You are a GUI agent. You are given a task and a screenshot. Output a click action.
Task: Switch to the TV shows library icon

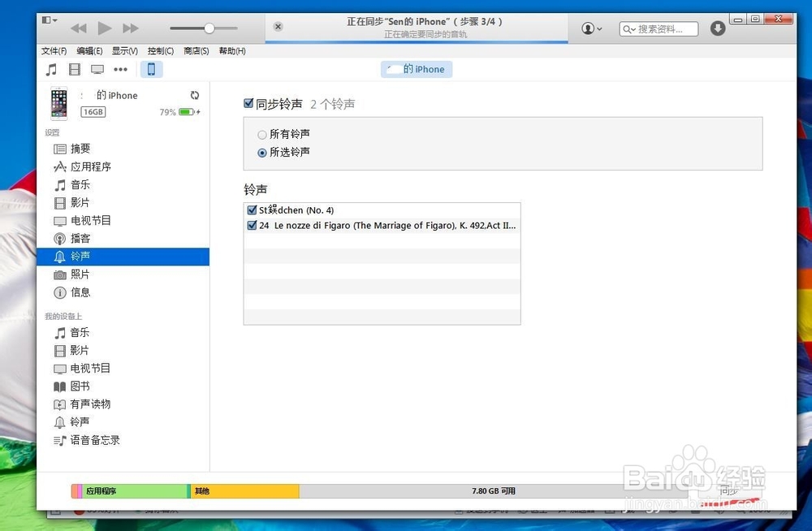click(x=97, y=69)
